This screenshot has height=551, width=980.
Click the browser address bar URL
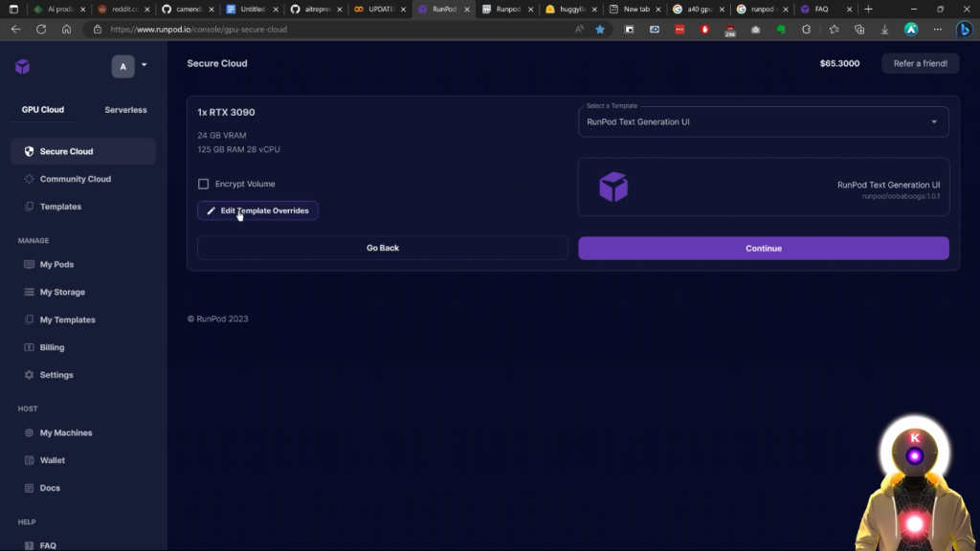pos(199,30)
